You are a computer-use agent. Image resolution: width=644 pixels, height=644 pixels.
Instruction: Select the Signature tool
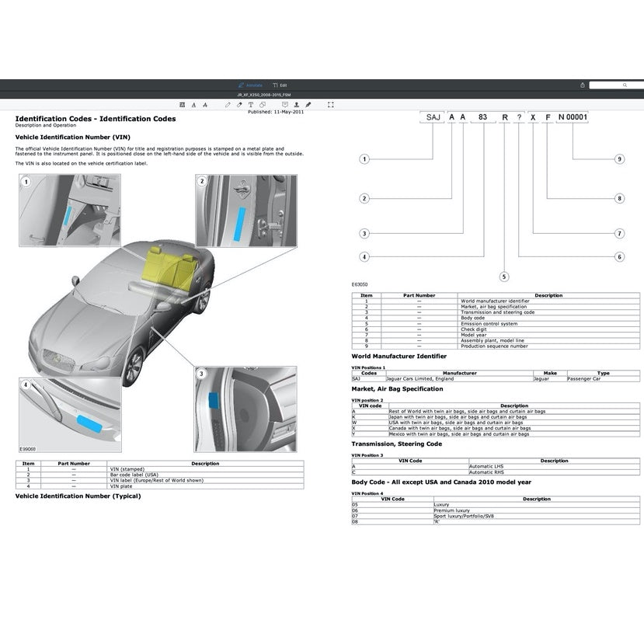pos(296,105)
